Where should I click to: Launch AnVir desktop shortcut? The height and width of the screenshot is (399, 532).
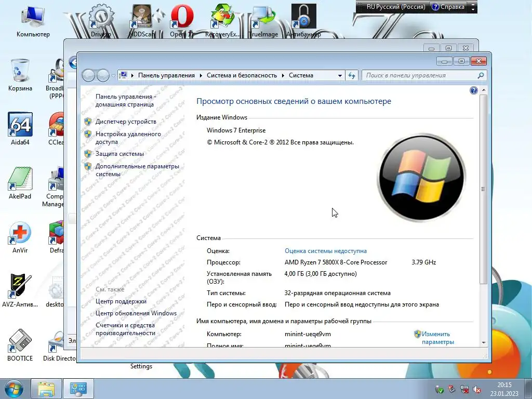[20, 237]
